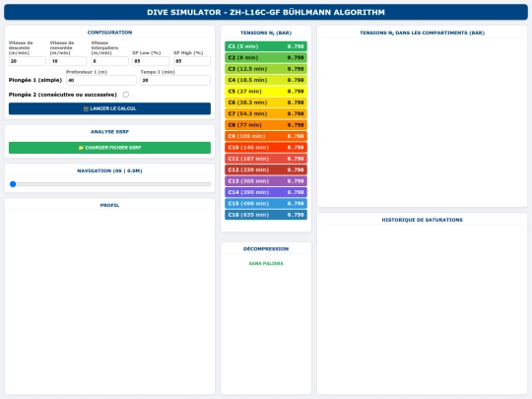
Task: Click the HISTORIQUE DE SATURATIONS heading
Action: [422, 220]
